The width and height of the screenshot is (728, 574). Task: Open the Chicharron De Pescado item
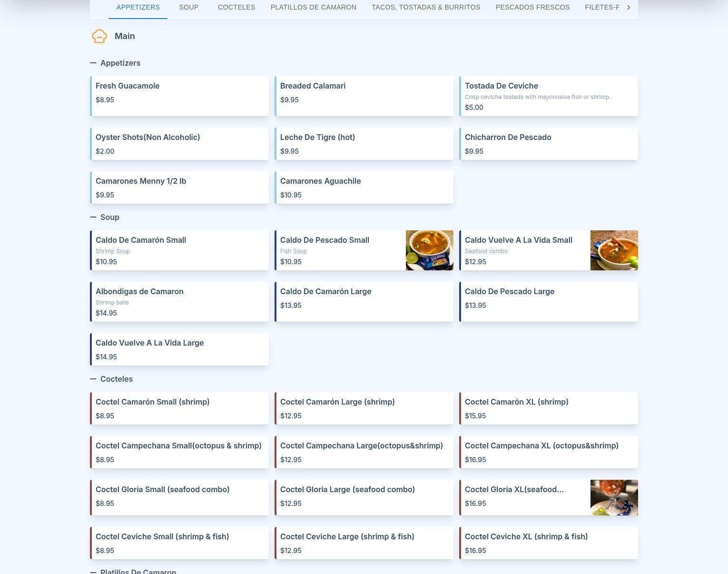549,144
